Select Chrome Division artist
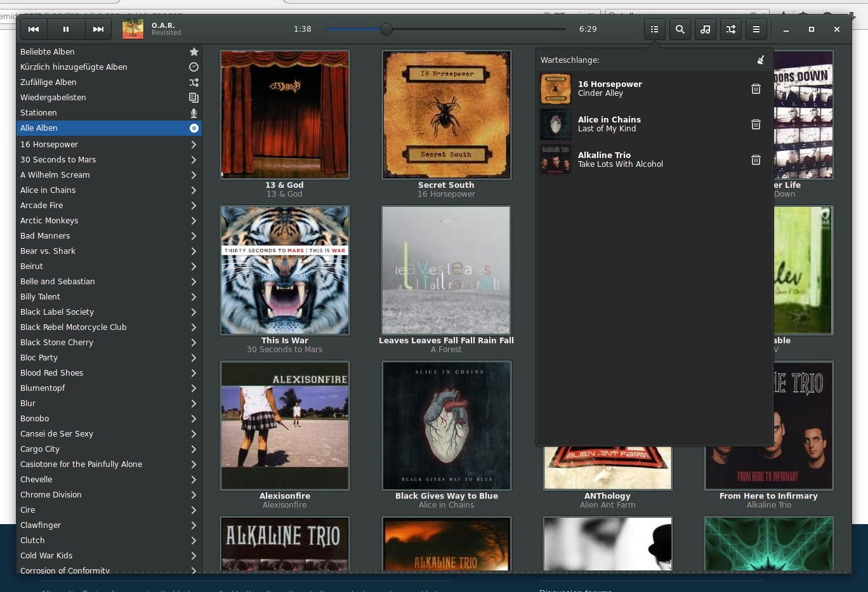This screenshot has height=592, width=868. [109, 495]
